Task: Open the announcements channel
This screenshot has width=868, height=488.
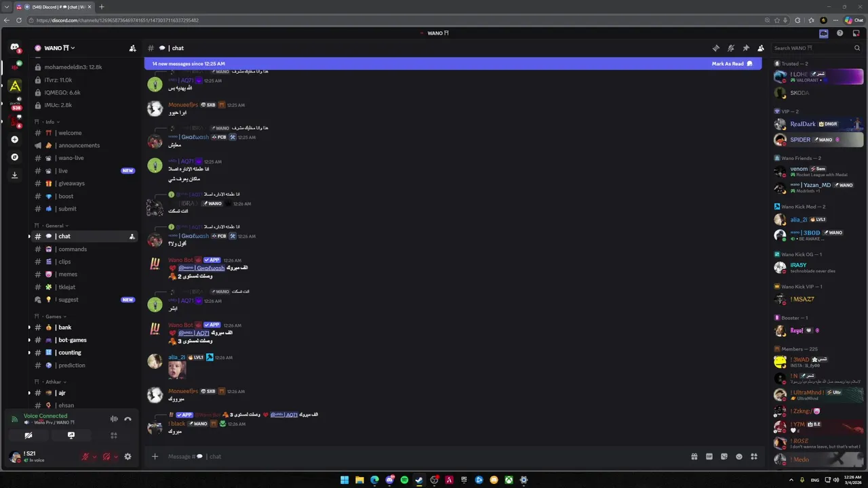Action: click(x=84, y=146)
